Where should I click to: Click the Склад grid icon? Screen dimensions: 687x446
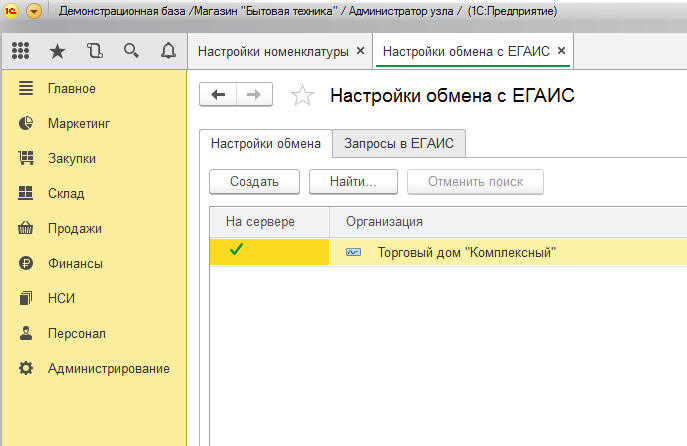(25, 193)
